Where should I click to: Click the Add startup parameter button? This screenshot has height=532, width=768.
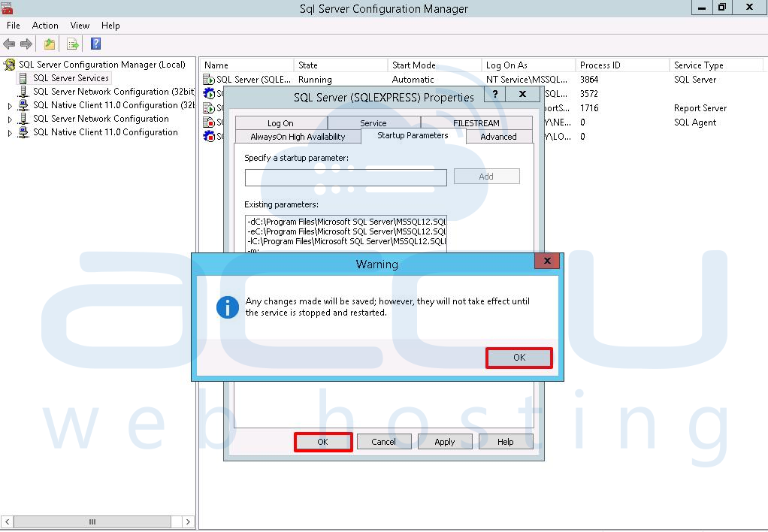tap(486, 177)
